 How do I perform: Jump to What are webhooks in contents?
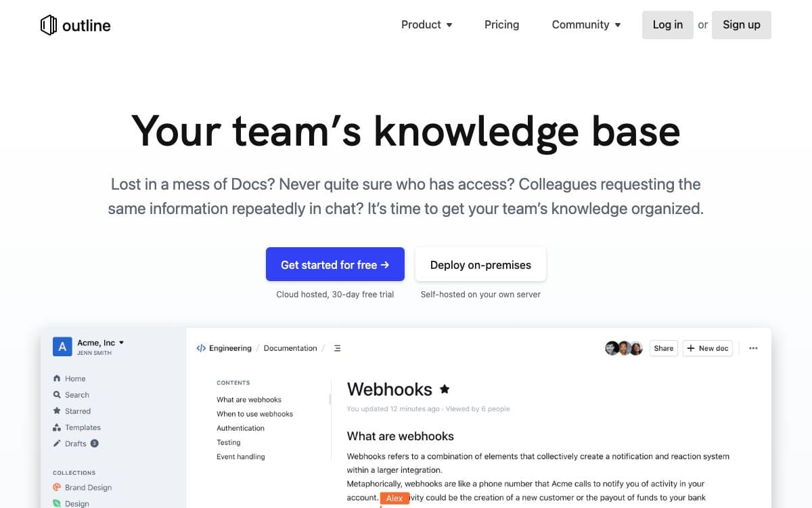coord(249,400)
